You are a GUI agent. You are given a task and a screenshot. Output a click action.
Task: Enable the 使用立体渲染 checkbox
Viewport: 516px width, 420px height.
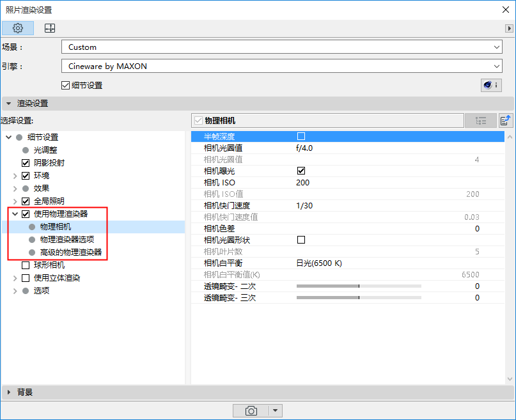(26, 278)
